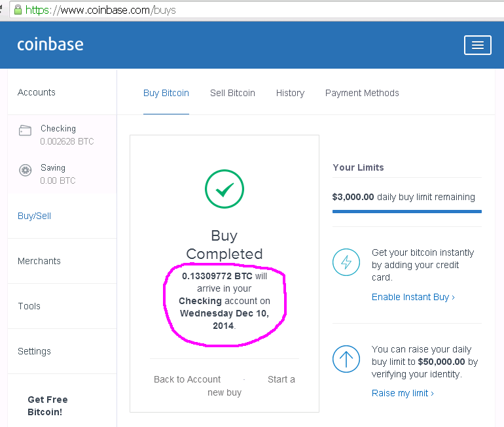Click the Raise my limit link
Viewport: 504px width, 427px height.
(403, 393)
